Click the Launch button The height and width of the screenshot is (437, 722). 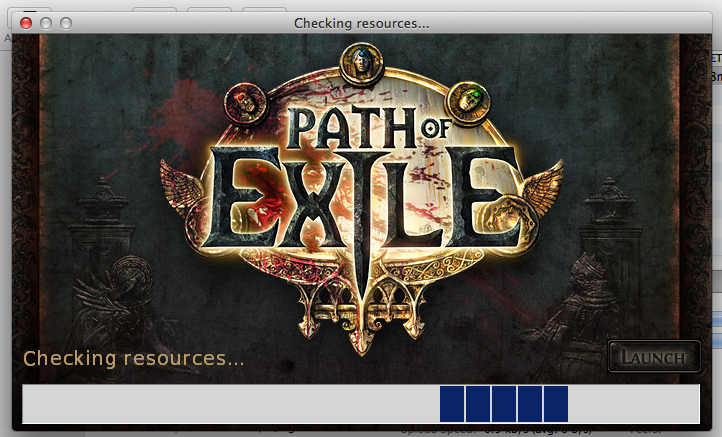[654, 357]
